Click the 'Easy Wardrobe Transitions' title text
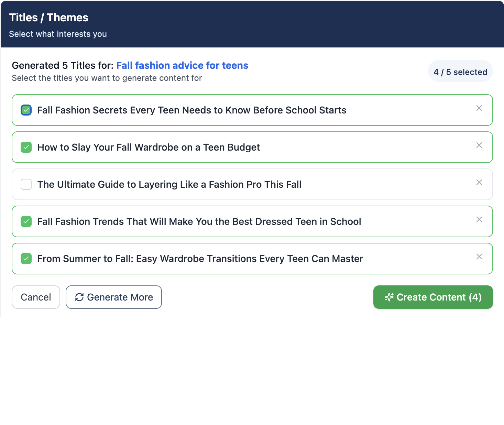Screen dimensions: 504x425 (200, 259)
